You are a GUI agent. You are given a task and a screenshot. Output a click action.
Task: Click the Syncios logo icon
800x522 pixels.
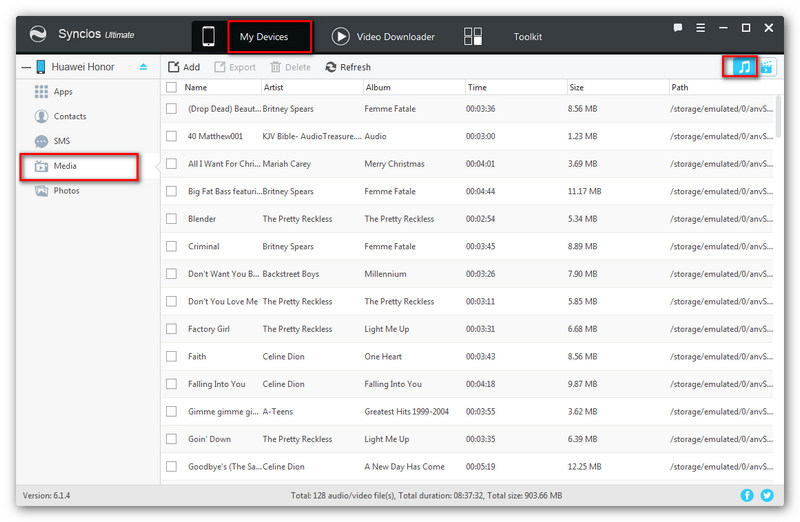[38, 34]
